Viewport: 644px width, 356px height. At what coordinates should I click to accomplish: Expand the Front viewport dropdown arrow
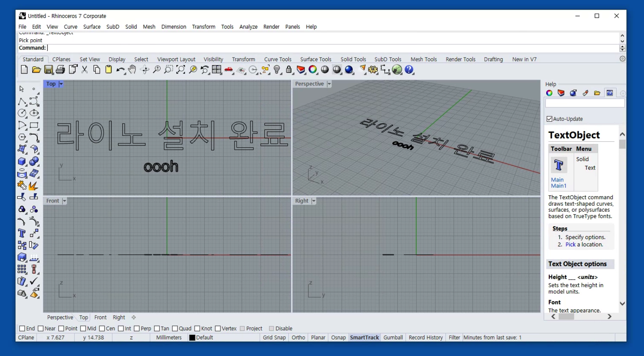(x=64, y=201)
